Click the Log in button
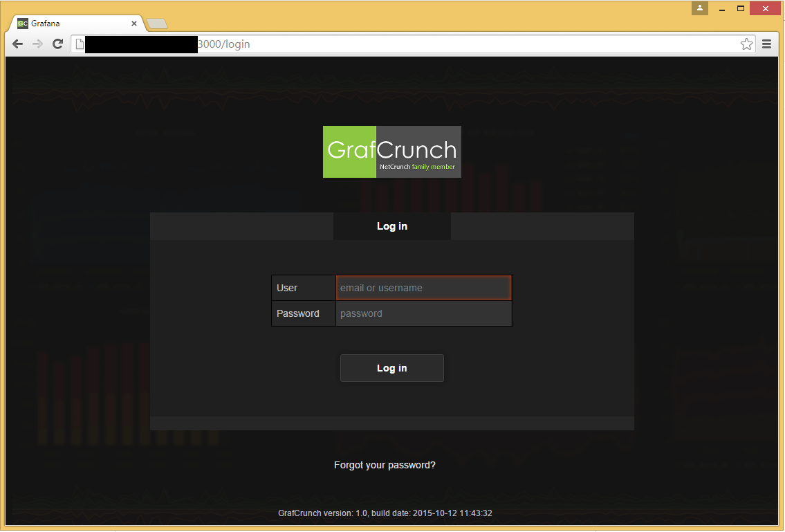Viewport: 785px width, 532px height. 392,368
